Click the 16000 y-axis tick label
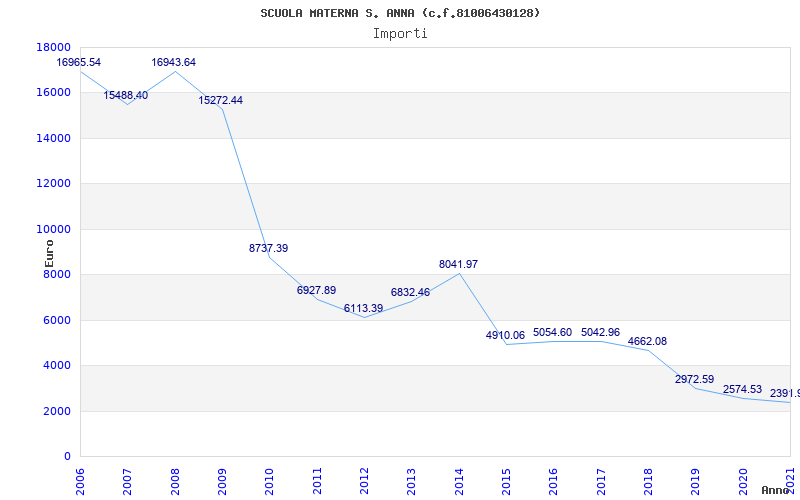The image size is (800, 500). tap(54, 93)
